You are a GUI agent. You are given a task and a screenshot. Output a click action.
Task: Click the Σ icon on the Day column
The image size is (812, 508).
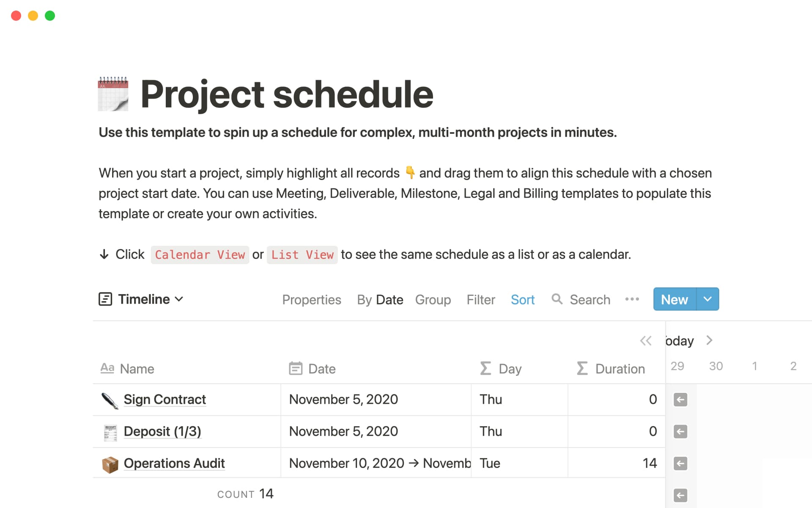click(x=485, y=368)
